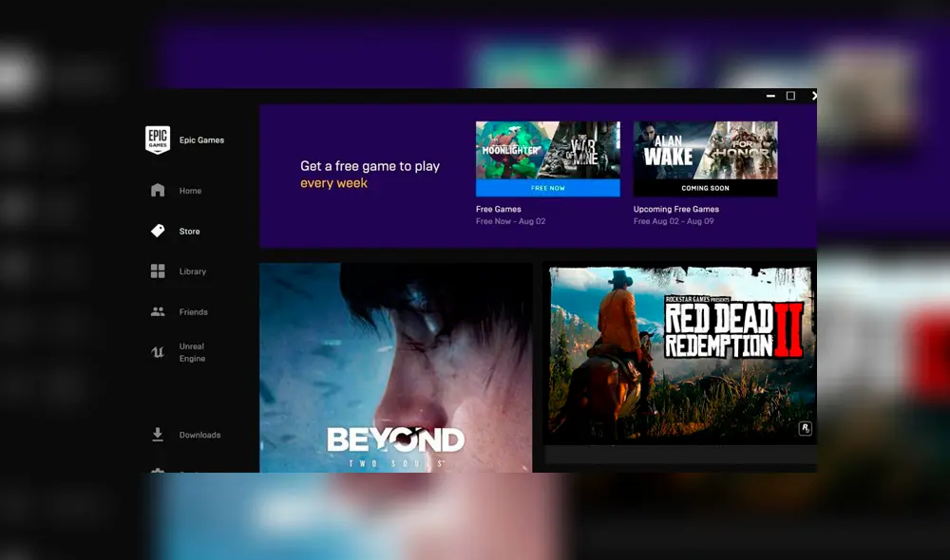Click the Epic Games logo
The image size is (950, 560).
click(158, 140)
